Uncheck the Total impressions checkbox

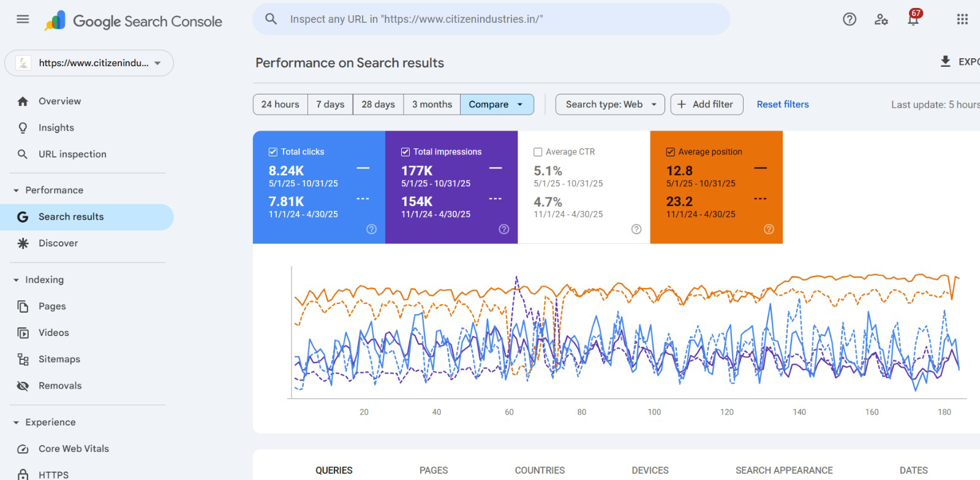(405, 152)
